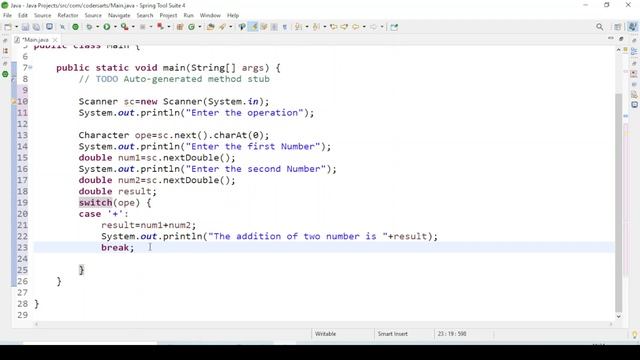Click the horizontal scroll-left arrow
Image resolution: width=640 pixels, height=360 pixels.
[x=36, y=324]
